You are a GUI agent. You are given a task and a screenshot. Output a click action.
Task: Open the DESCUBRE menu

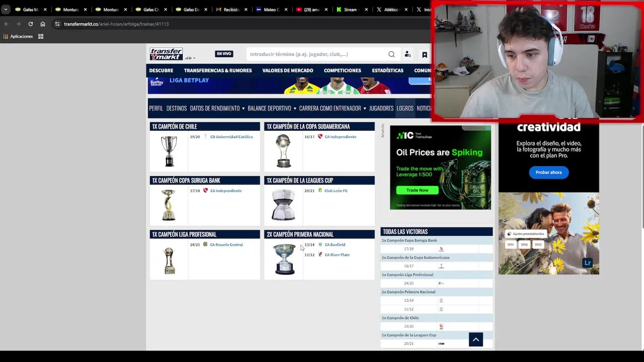161,70
